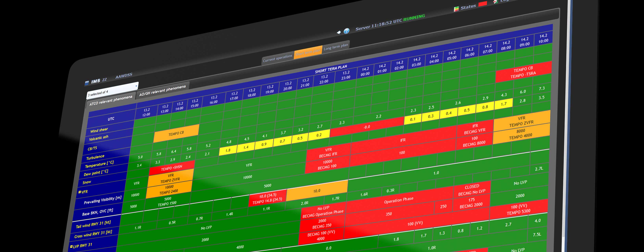The height and width of the screenshot is (252, 644).
Task: Click the Log out door icon
Action: (x=495, y=2)
